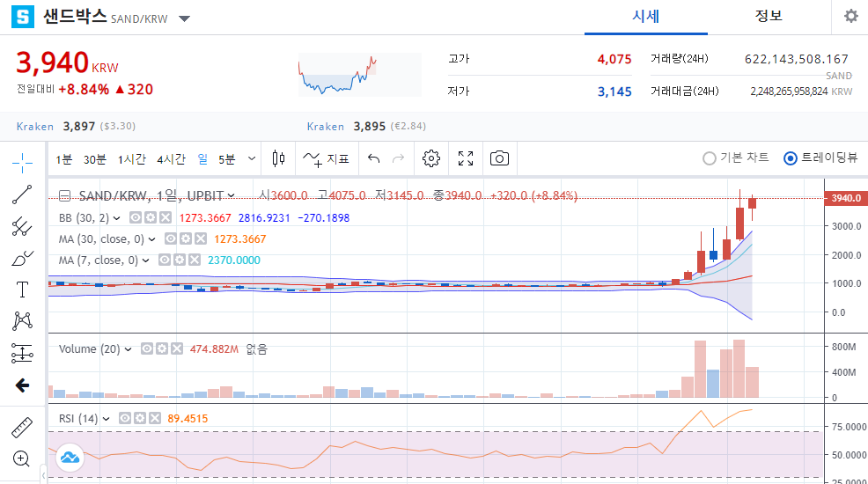Set chart interval to 일
Screen dimensions: 868x484
[x=202, y=159]
